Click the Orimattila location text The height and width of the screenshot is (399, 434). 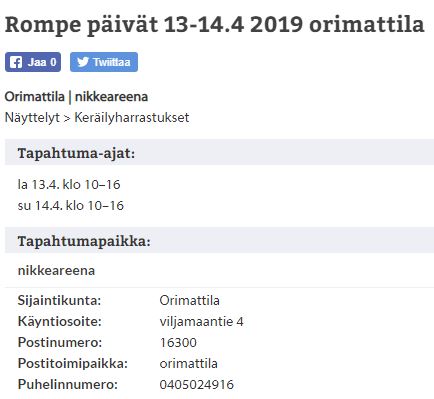point(34,97)
